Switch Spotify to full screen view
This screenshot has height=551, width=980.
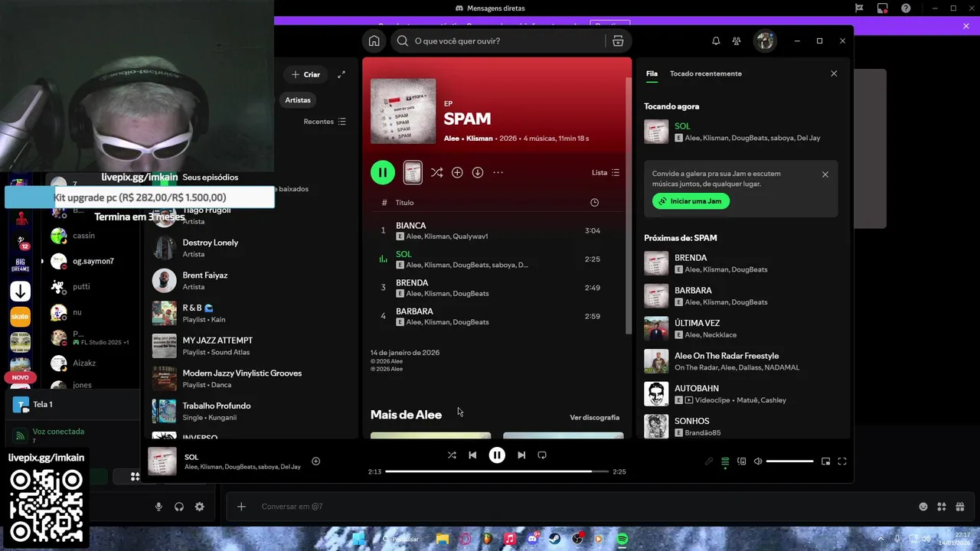(842, 461)
